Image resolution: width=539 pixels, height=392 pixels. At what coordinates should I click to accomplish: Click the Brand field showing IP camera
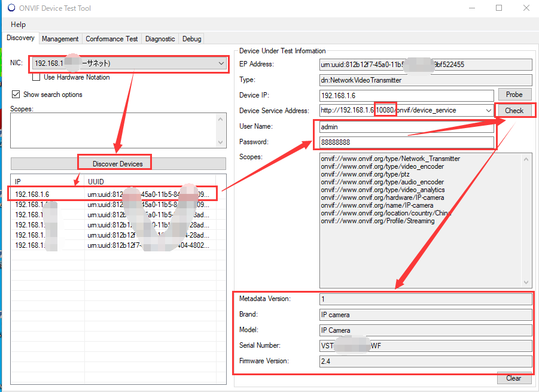click(x=425, y=315)
